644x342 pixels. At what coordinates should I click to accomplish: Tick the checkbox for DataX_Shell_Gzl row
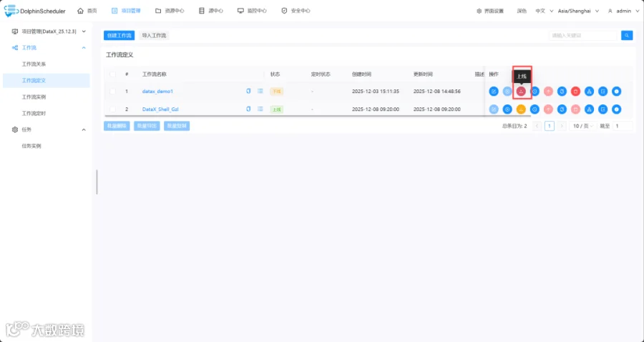pyautogui.click(x=112, y=109)
